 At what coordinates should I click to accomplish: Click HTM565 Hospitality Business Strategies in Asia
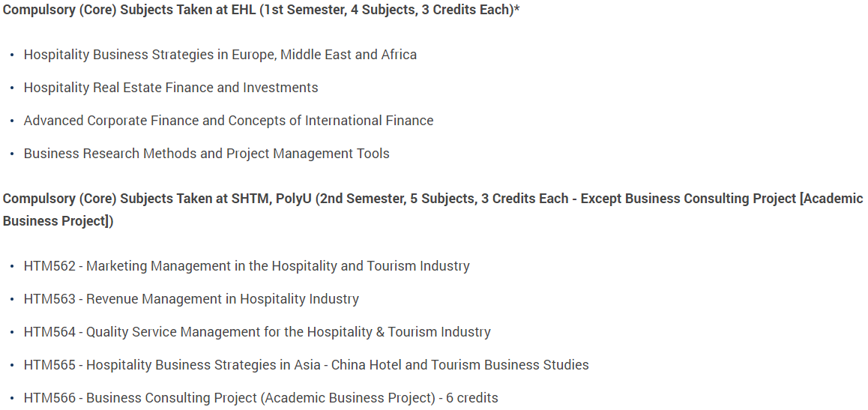pyautogui.click(x=306, y=365)
